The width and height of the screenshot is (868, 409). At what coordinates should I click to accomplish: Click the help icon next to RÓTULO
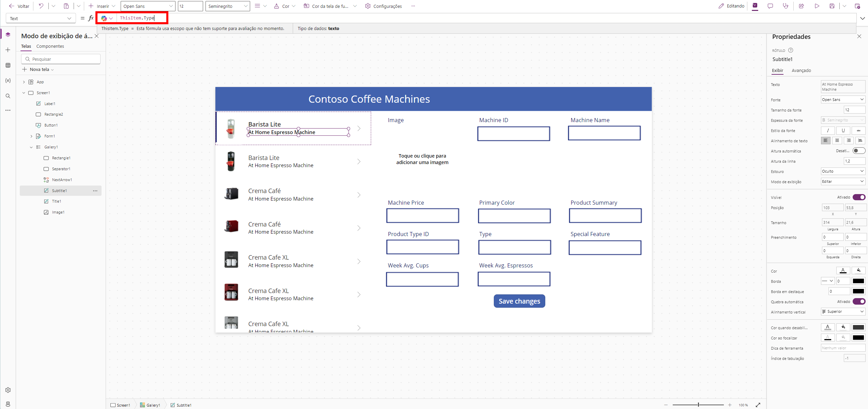(x=791, y=50)
